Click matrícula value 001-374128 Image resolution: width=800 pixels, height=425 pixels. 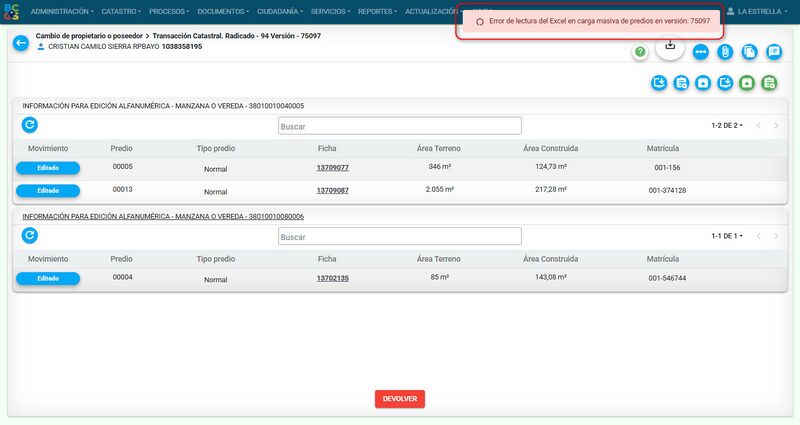tap(667, 190)
